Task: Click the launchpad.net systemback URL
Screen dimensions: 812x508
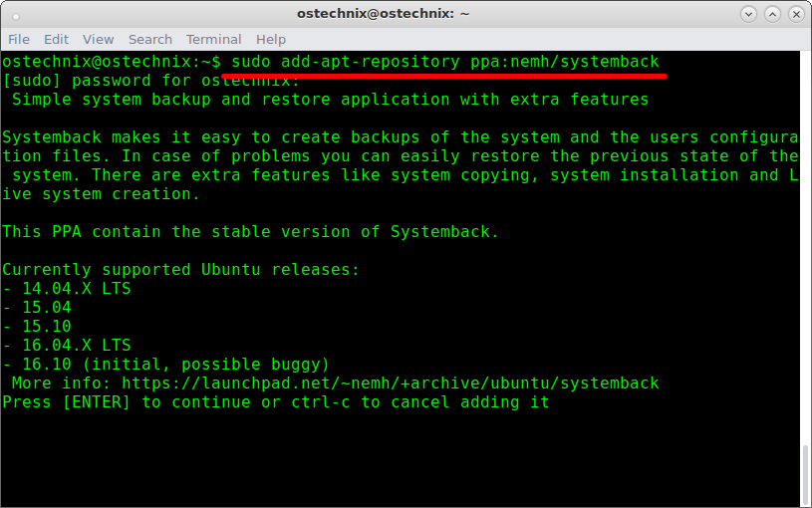Action: point(391,383)
